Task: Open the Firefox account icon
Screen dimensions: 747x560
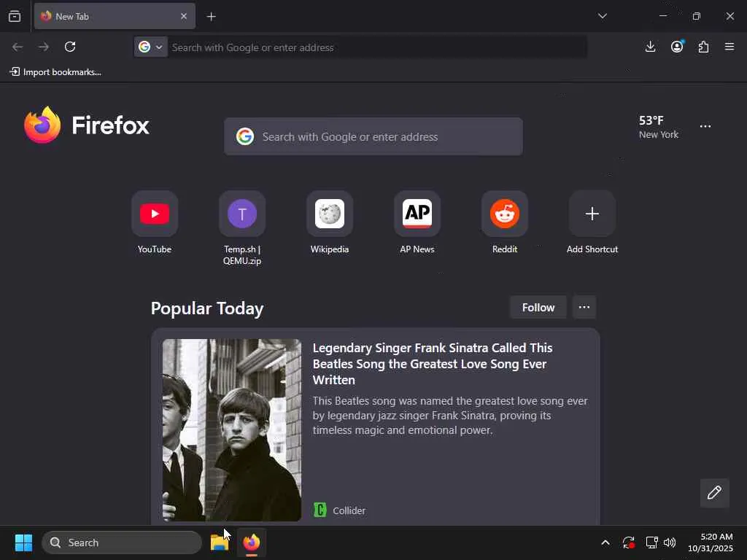Action: coord(677,47)
